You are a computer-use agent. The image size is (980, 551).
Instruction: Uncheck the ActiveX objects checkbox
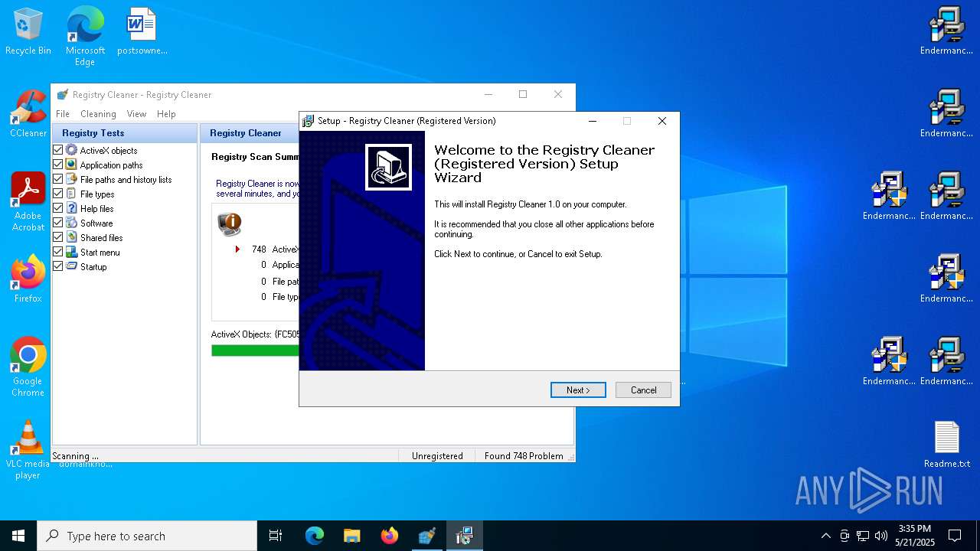tap(57, 150)
